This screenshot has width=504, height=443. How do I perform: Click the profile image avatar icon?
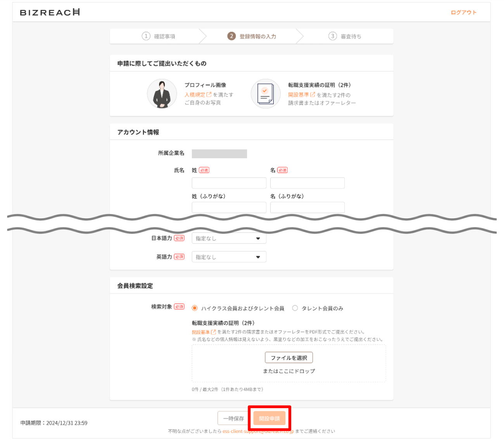[x=162, y=94]
